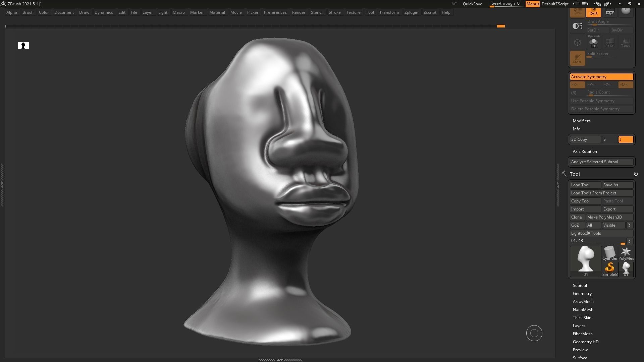Viewport: 644px width, 362px height.
Task: Click the circular navigation gizmo
Action: point(534,333)
